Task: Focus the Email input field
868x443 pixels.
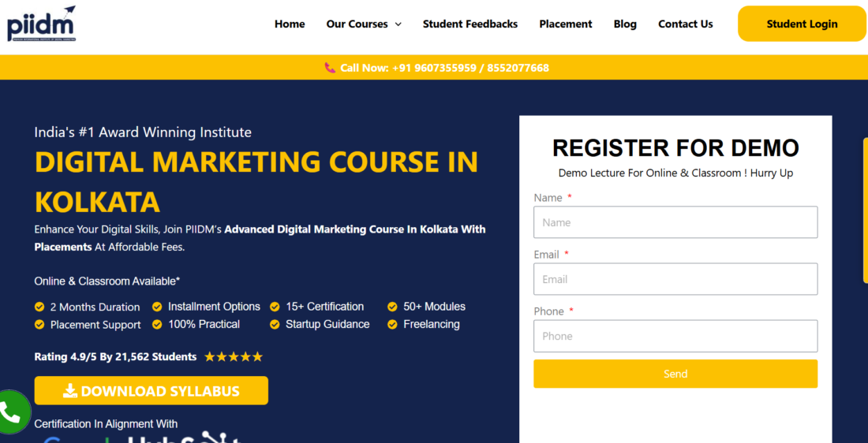Action: (675, 279)
